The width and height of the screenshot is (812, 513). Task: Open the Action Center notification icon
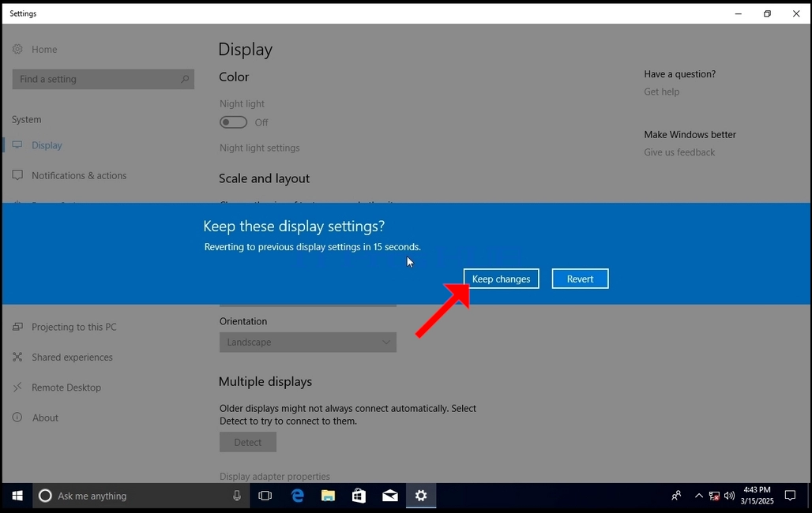coord(790,496)
